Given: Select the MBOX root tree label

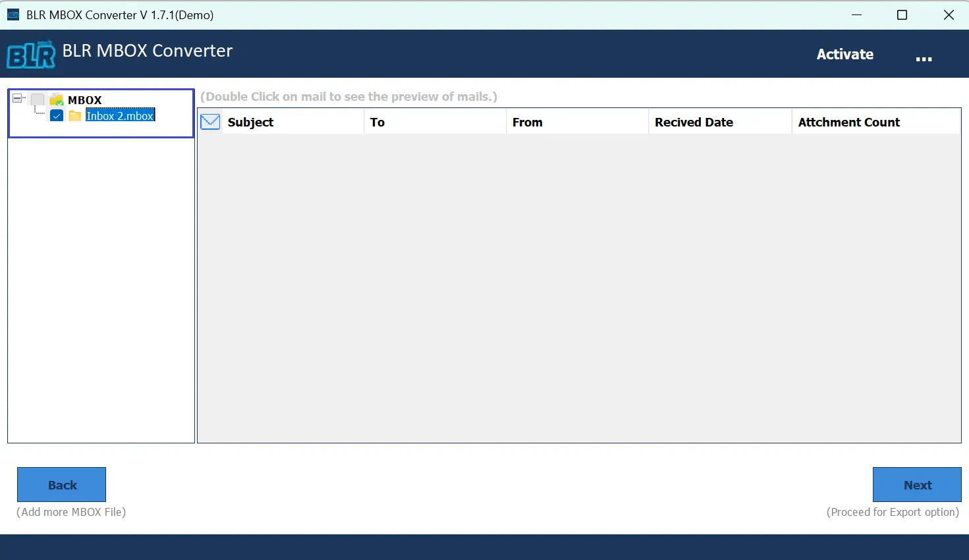Looking at the screenshot, I should (85, 100).
